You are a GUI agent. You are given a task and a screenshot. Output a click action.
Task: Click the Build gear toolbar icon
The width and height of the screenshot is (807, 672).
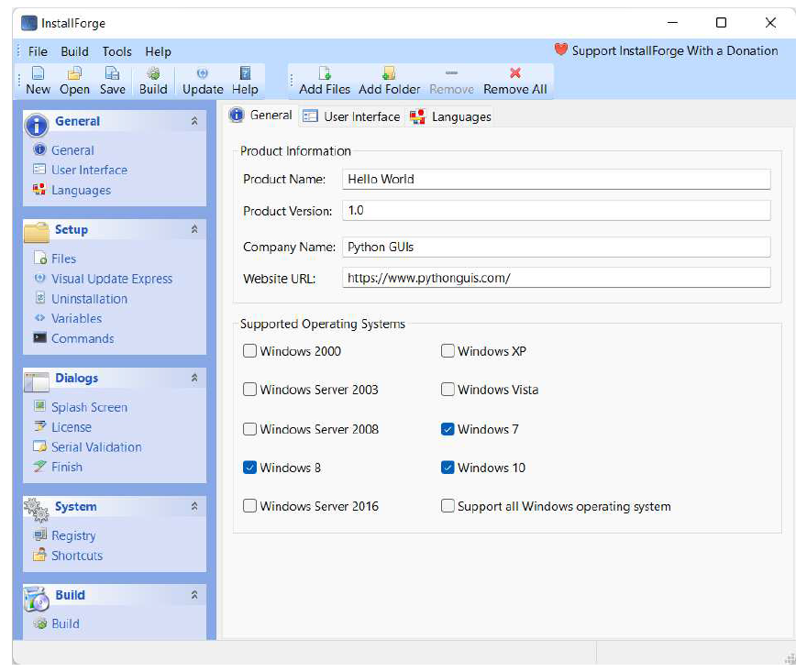pos(153,74)
